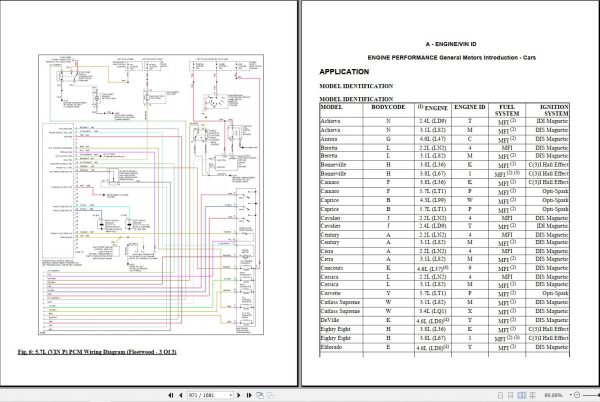Open the zoom percentage dropdown

(x=570, y=395)
